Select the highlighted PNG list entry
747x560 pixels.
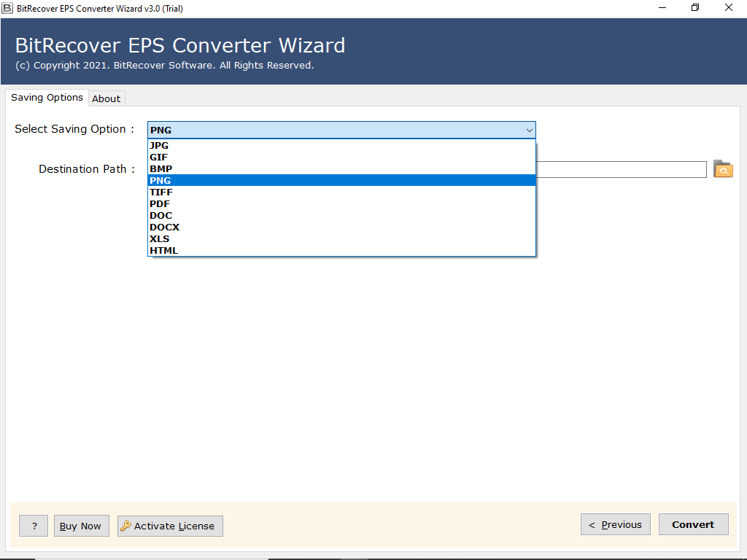341,181
